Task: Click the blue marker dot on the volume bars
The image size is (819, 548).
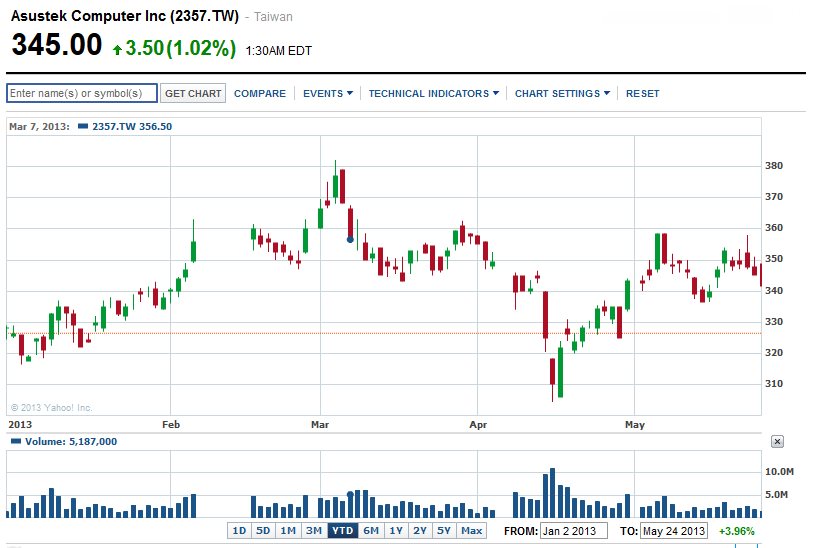Action: click(x=350, y=494)
